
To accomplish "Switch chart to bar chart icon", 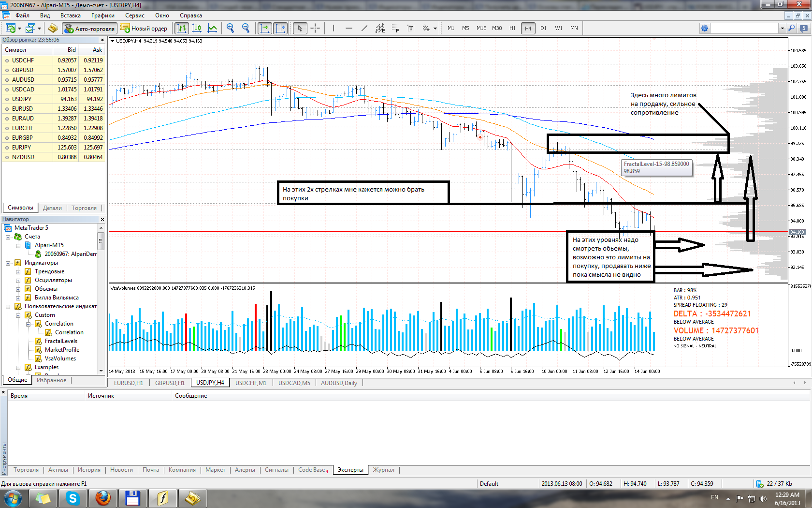I will click(x=182, y=28).
